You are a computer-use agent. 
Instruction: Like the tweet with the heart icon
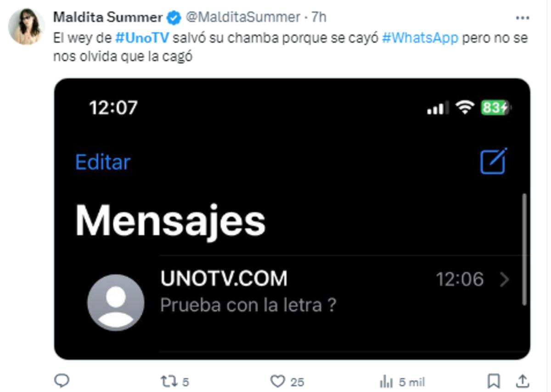tap(277, 381)
